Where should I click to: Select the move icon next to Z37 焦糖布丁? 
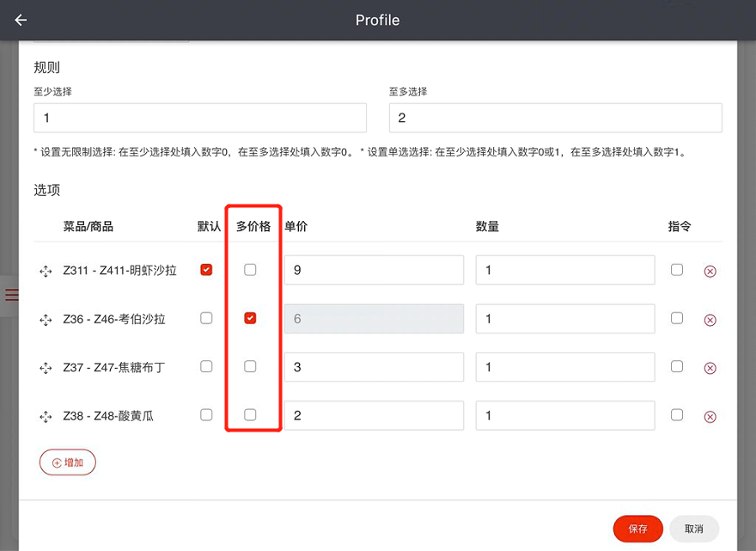46,368
